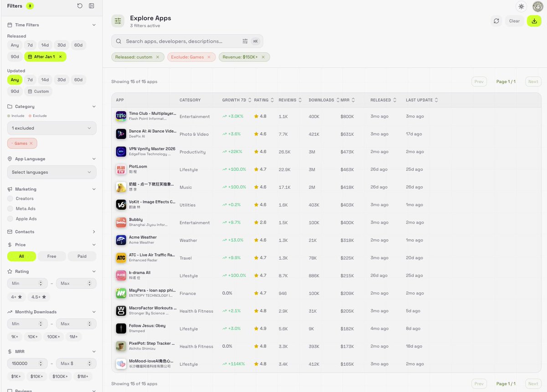Select the All price option
Image resolution: width=547 pixels, height=392 pixels.
[21, 256]
